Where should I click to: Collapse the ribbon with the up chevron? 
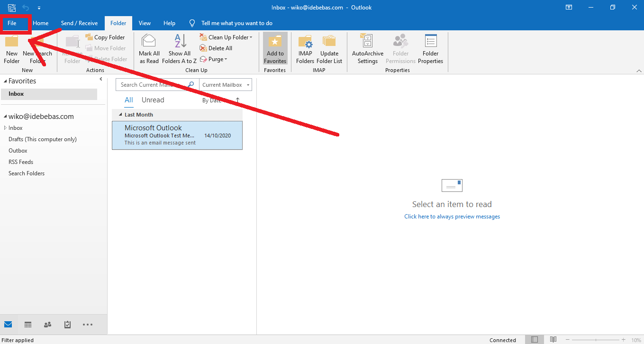(x=638, y=70)
